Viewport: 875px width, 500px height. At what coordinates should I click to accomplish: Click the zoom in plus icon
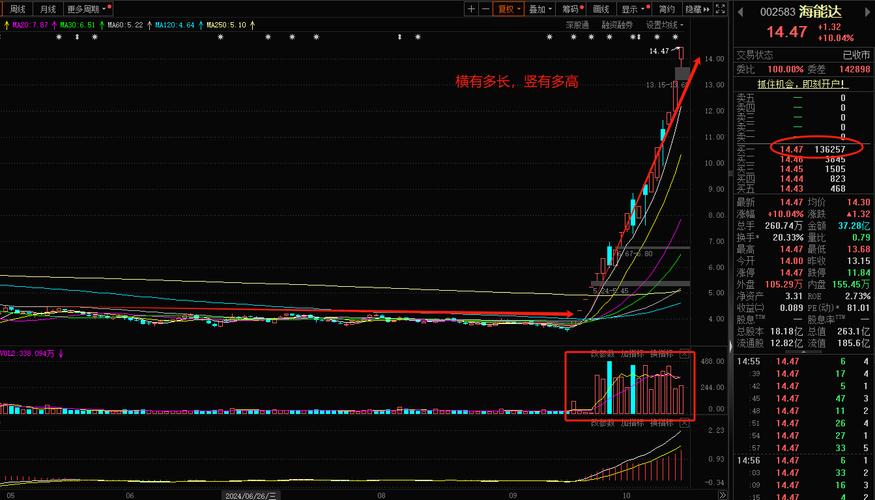click(x=471, y=9)
